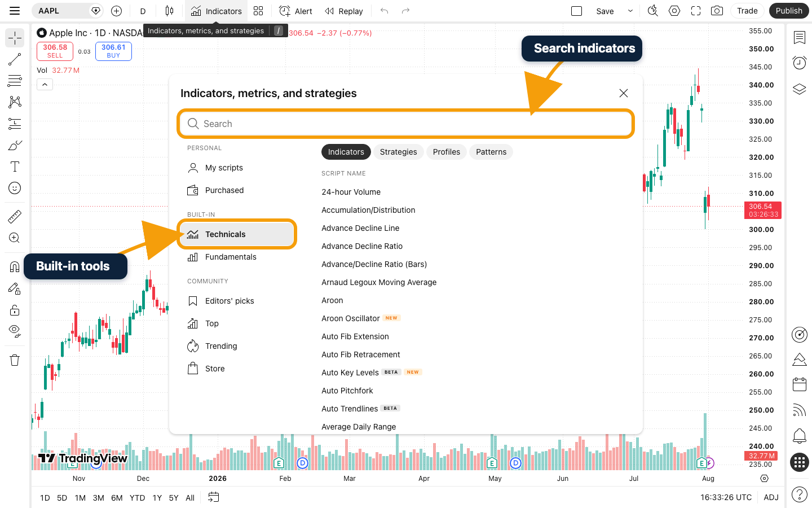Open chart settings hexagon icon
812x508 pixels.
pos(674,11)
